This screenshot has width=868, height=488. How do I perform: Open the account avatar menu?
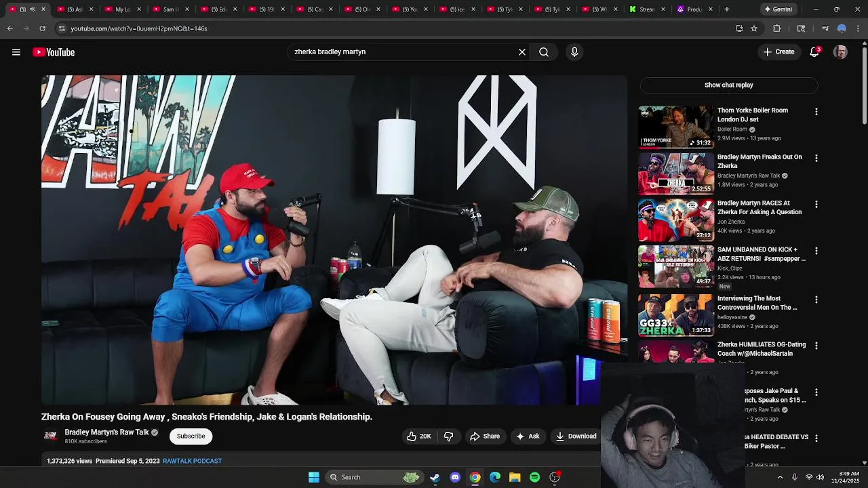pos(840,52)
